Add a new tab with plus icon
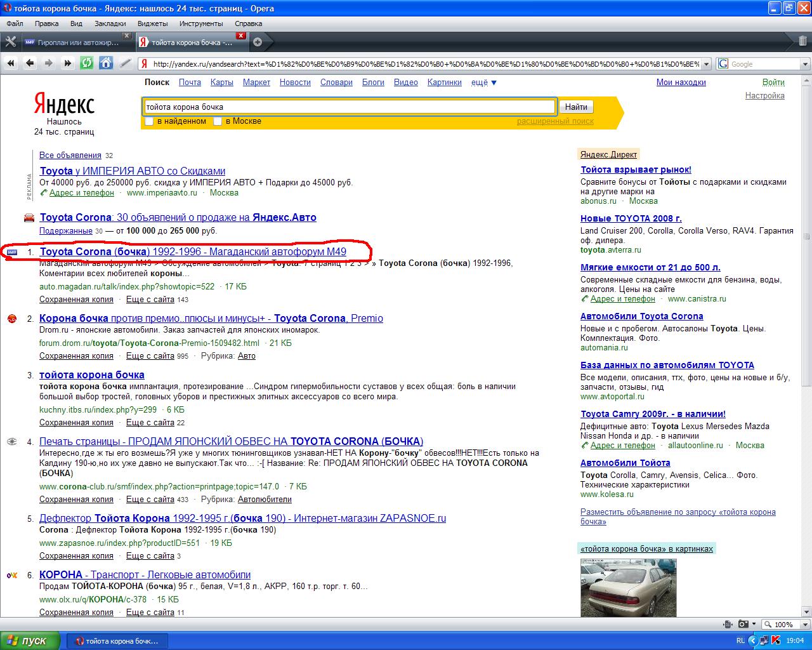Image resolution: width=812 pixels, height=650 pixels. point(258,43)
